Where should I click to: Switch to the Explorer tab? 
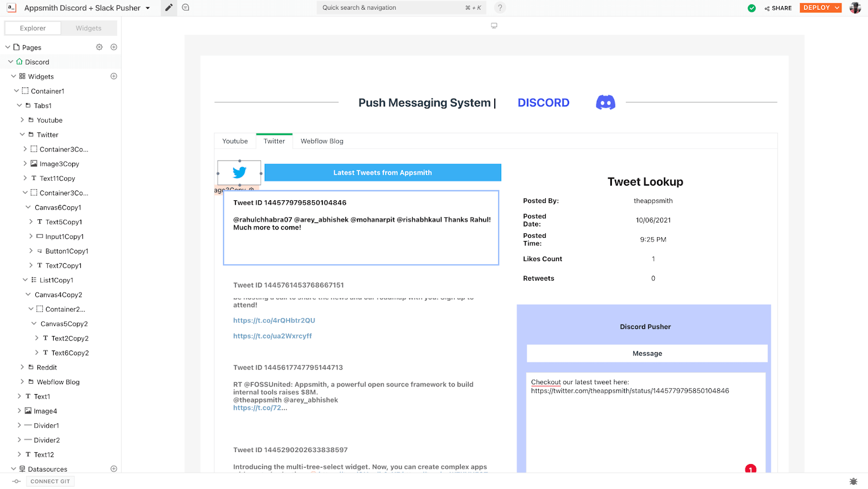(33, 28)
